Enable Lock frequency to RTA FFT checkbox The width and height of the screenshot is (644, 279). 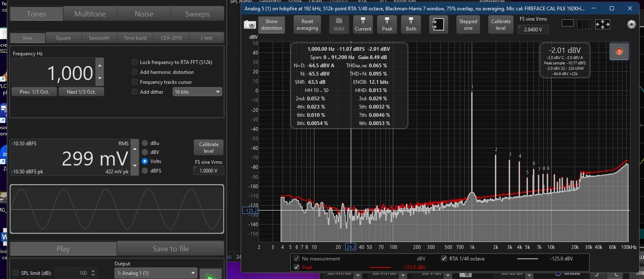135,62
